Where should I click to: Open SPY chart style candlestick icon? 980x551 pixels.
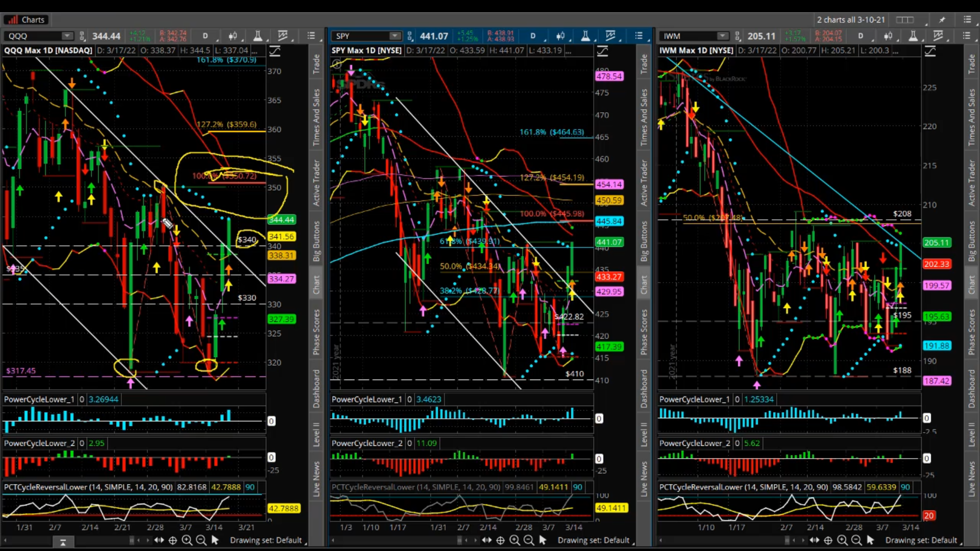tap(560, 36)
